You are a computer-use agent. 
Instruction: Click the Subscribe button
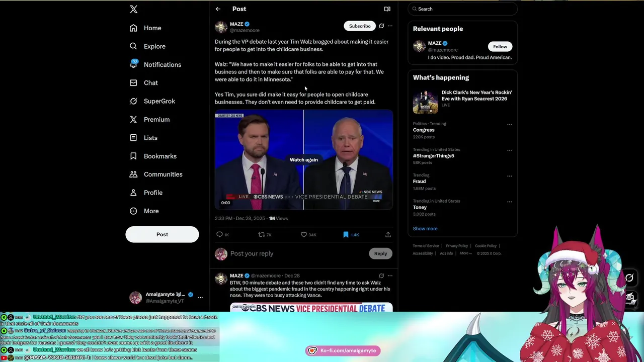360,26
